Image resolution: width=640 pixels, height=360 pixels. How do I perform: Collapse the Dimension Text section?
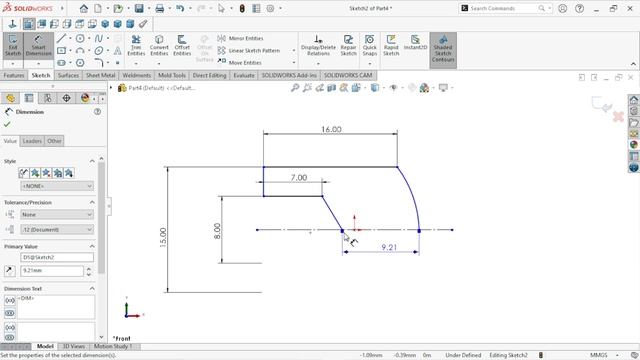pyautogui.click(x=92, y=289)
